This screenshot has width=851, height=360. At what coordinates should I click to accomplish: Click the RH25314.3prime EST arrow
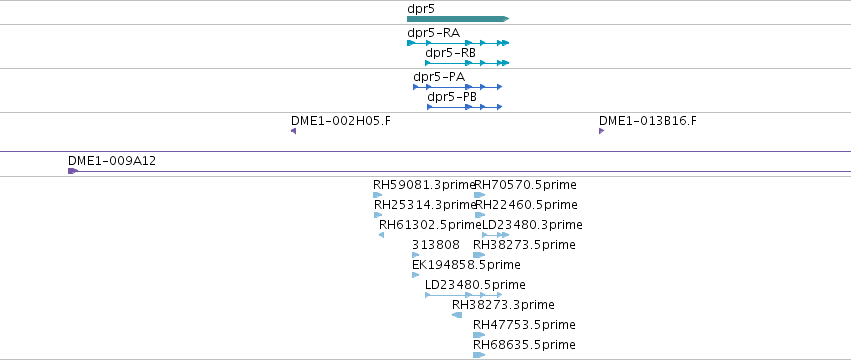pos(378,215)
